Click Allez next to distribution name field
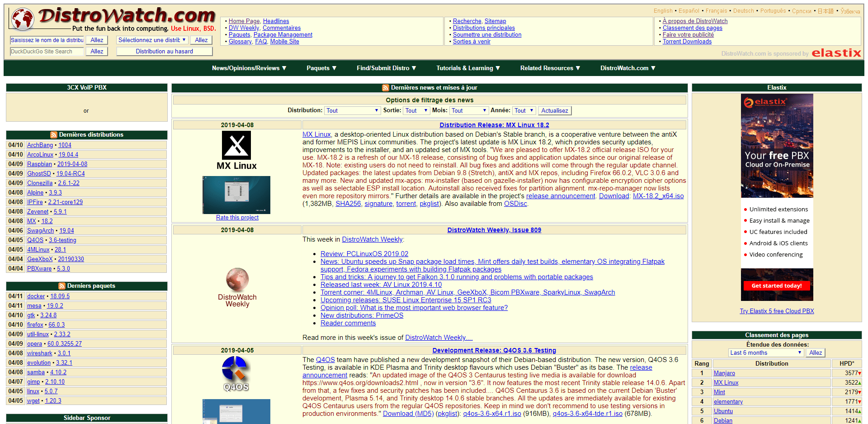 pyautogui.click(x=97, y=40)
